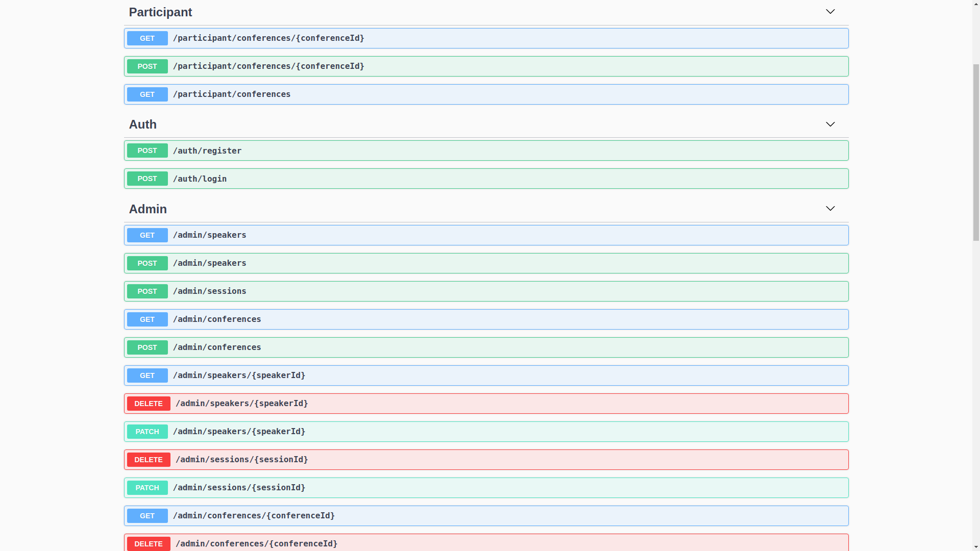Click DELETE badge for /admin/sessions/{sessionId}
The image size is (980, 551).
click(x=148, y=460)
